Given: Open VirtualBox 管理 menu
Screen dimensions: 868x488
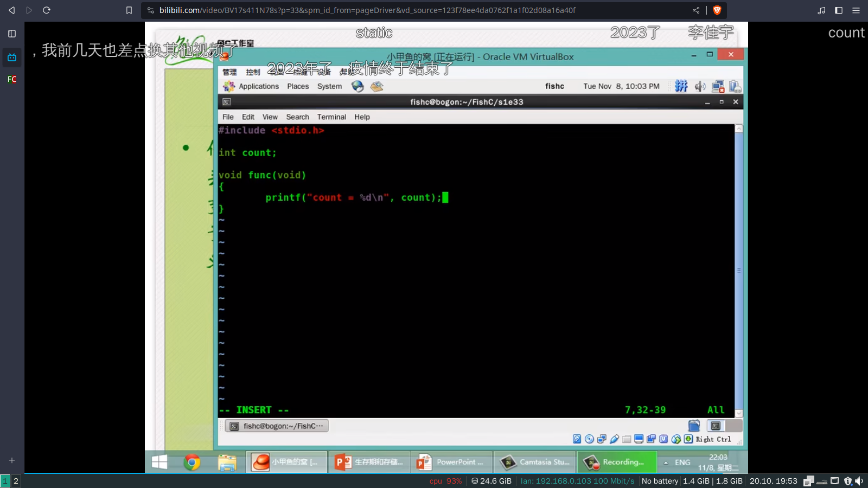Looking at the screenshot, I should [x=229, y=72].
